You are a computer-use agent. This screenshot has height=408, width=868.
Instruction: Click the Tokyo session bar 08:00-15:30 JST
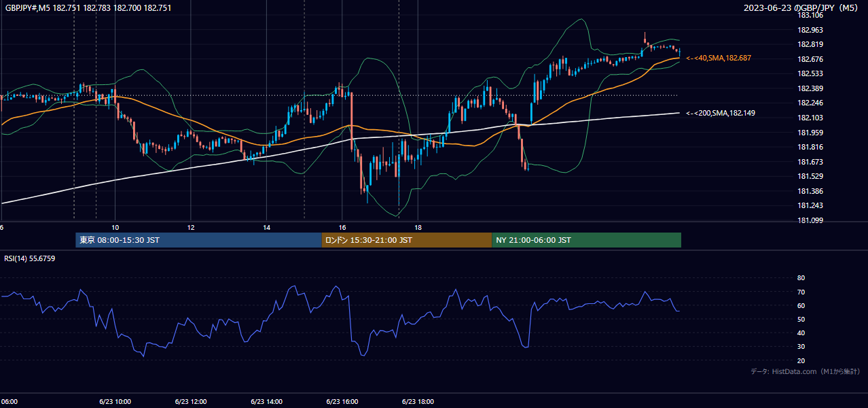(198, 240)
